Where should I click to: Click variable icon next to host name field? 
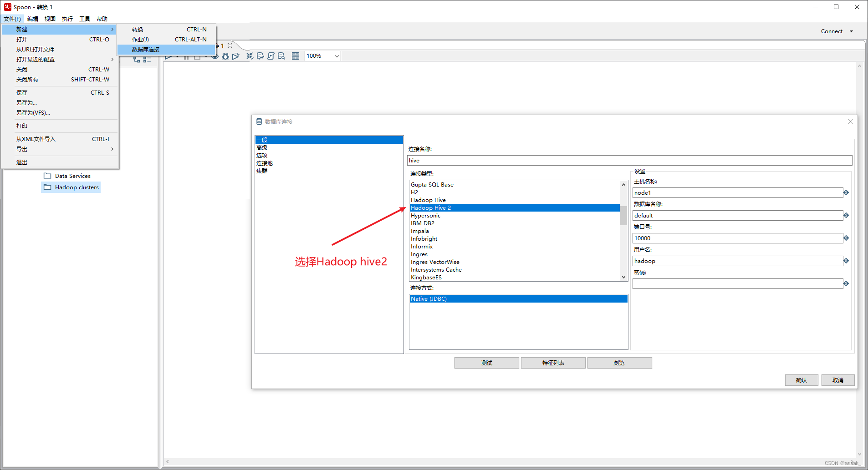pyautogui.click(x=846, y=192)
